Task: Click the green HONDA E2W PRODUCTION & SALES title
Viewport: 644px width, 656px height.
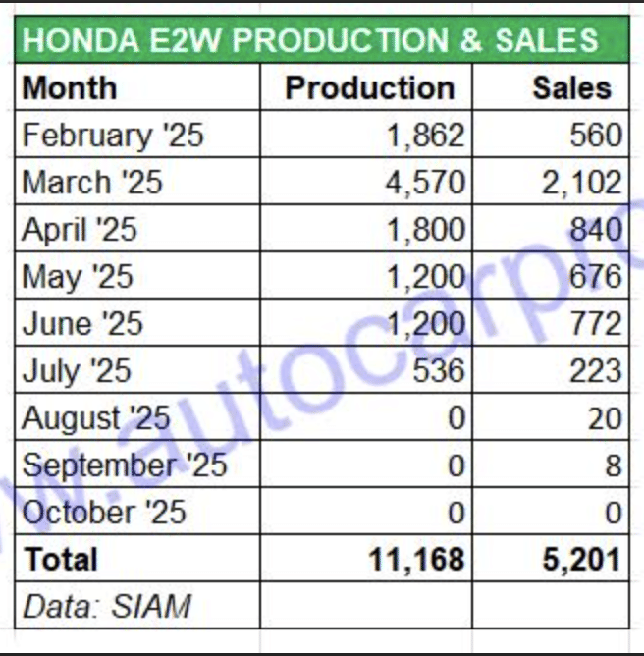Action: pyautogui.click(x=310, y=40)
